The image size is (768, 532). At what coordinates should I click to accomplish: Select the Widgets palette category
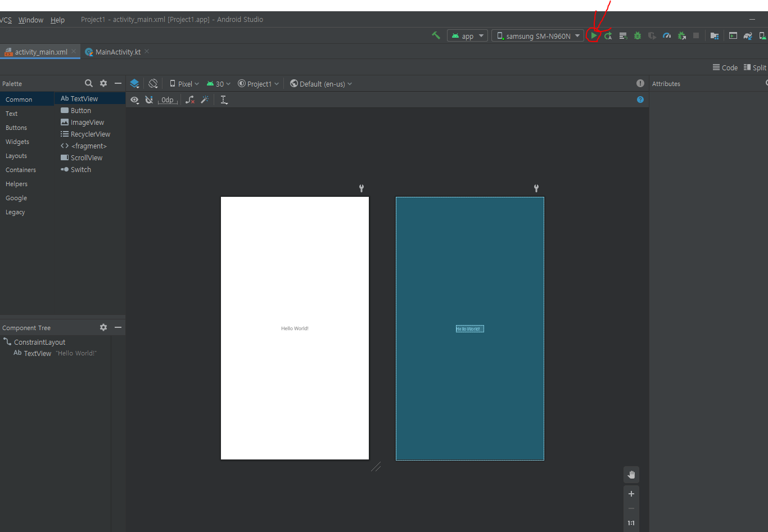pos(27,142)
